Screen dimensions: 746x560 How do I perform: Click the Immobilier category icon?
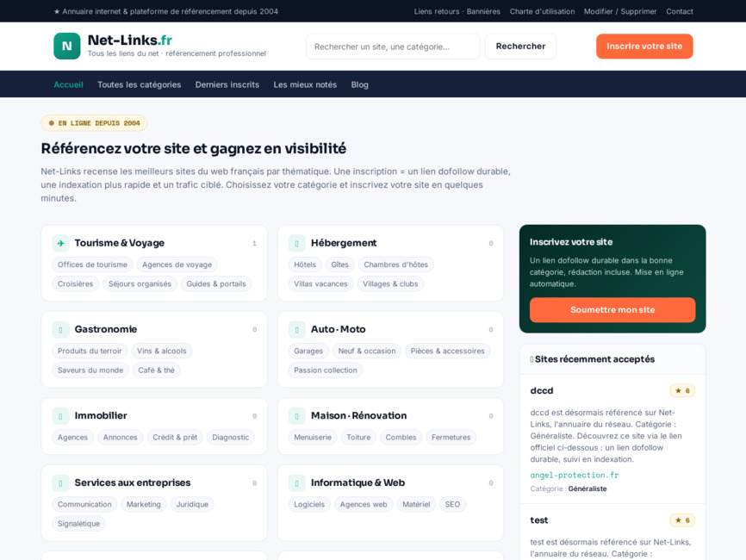[60, 416]
